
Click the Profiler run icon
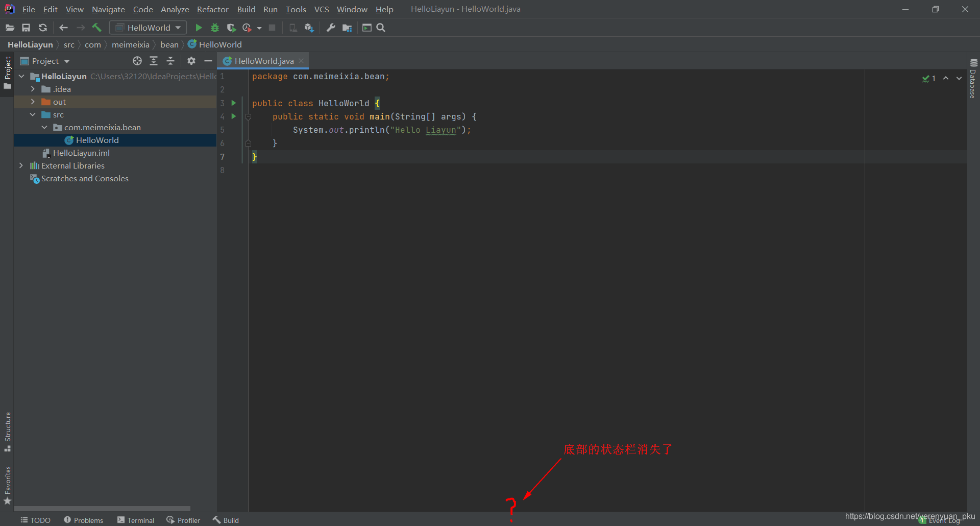pyautogui.click(x=247, y=28)
